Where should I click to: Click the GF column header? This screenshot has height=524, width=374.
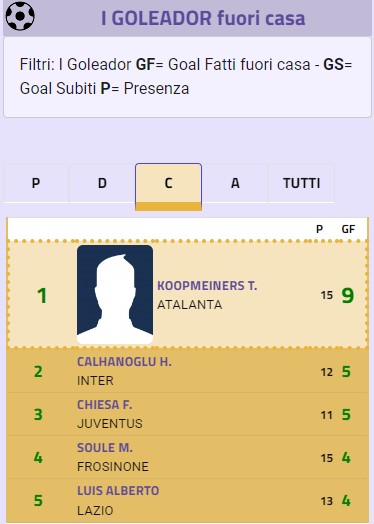(x=348, y=229)
